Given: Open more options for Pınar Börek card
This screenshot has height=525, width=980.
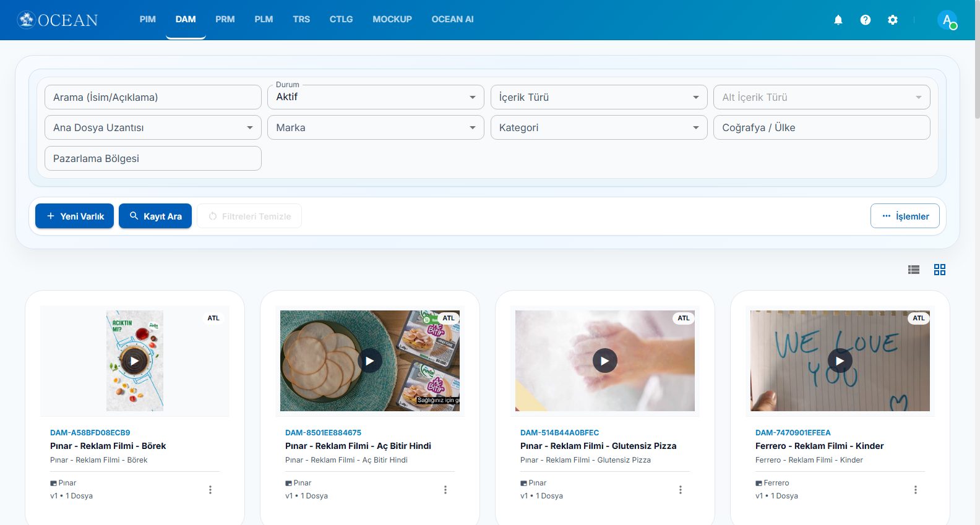Looking at the screenshot, I should pyautogui.click(x=210, y=490).
